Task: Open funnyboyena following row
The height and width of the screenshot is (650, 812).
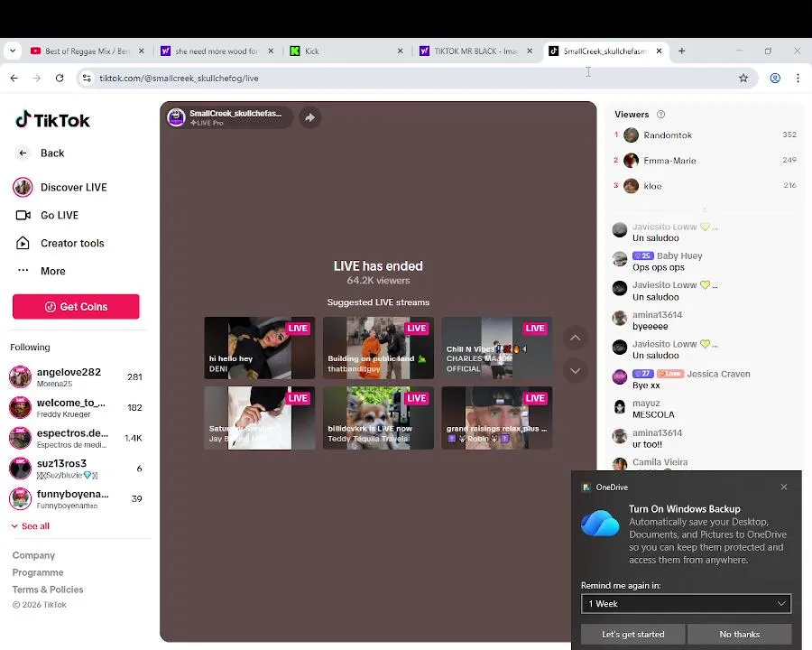Action: tap(76, 498)
